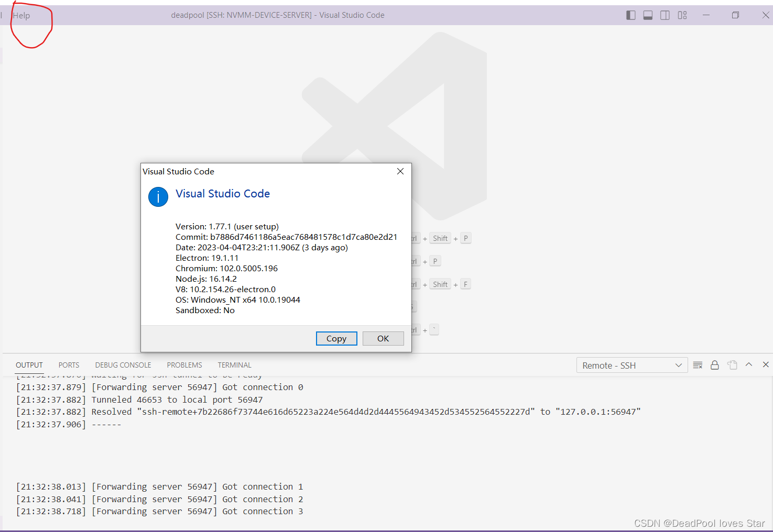773x532 pixels.
Task: Switch to the PORTS tab
Action: point(69,365)
